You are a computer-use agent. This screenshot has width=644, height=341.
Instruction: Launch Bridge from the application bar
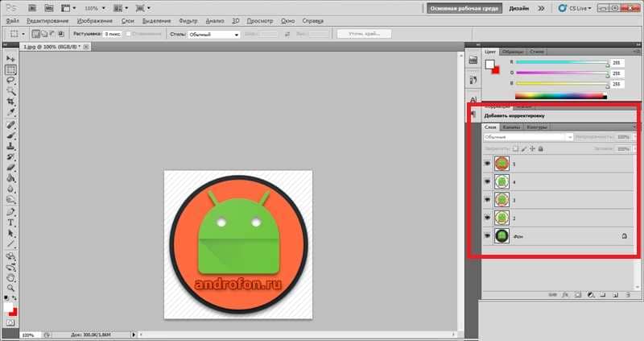[32, 8]
